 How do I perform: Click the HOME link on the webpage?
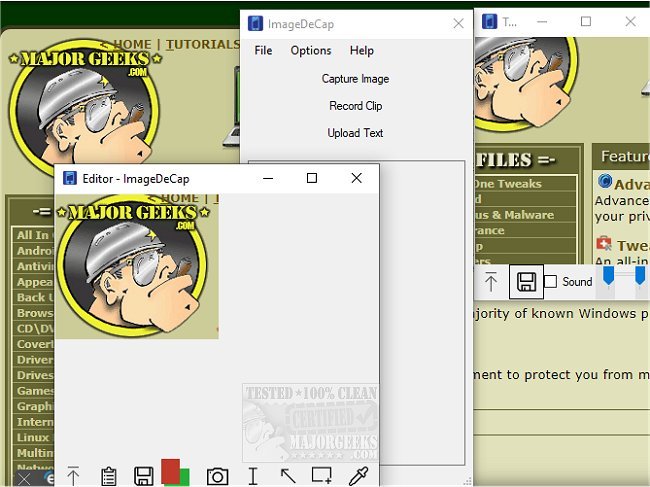(132, 44)
